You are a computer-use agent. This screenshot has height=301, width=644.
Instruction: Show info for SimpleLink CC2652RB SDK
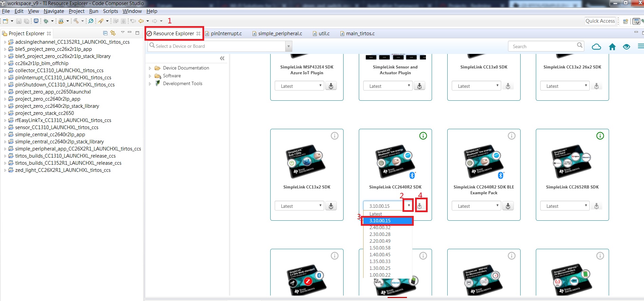click(x=600, y=136)
